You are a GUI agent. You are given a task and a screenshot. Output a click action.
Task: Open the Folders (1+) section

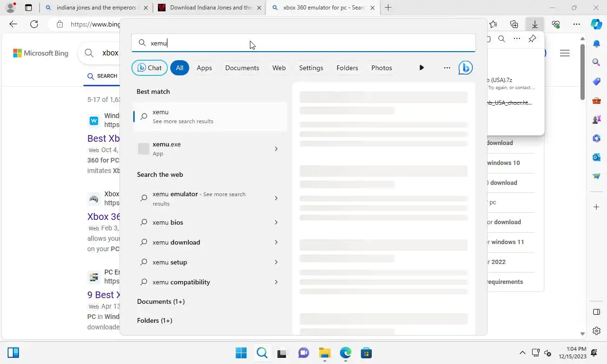[155, 320]
